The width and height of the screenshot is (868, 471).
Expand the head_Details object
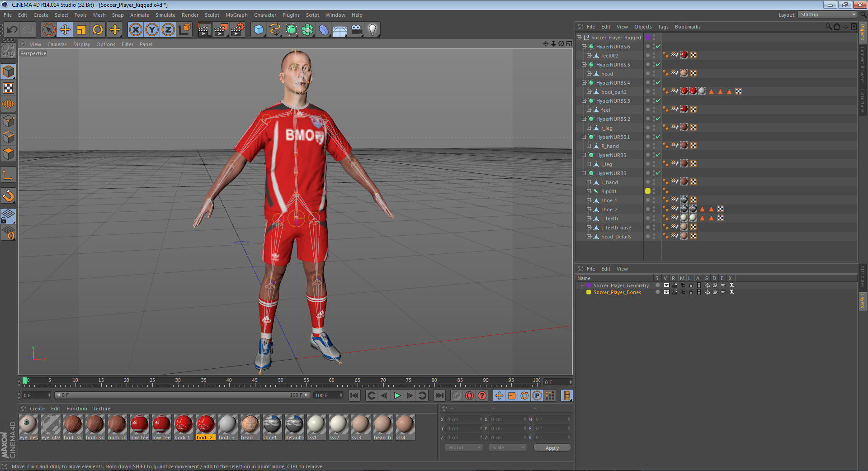(589, 236)
